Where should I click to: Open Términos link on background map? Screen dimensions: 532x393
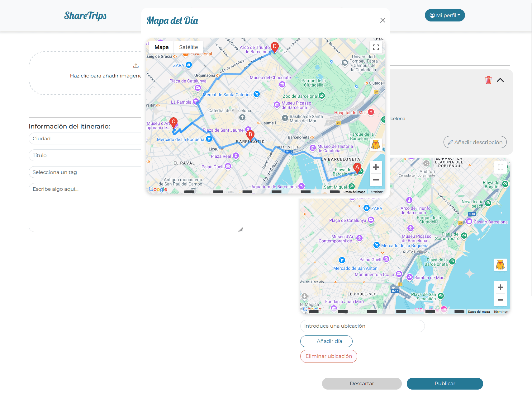pyautogui.click(x=501, y=311)
